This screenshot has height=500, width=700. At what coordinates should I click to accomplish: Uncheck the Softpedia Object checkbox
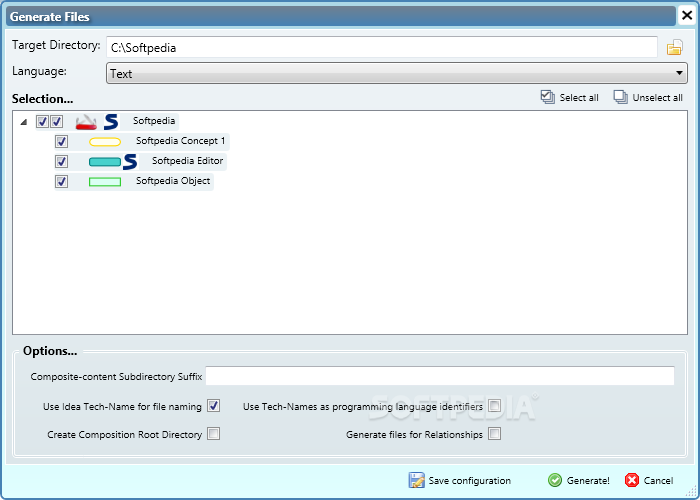click(62, 181)
